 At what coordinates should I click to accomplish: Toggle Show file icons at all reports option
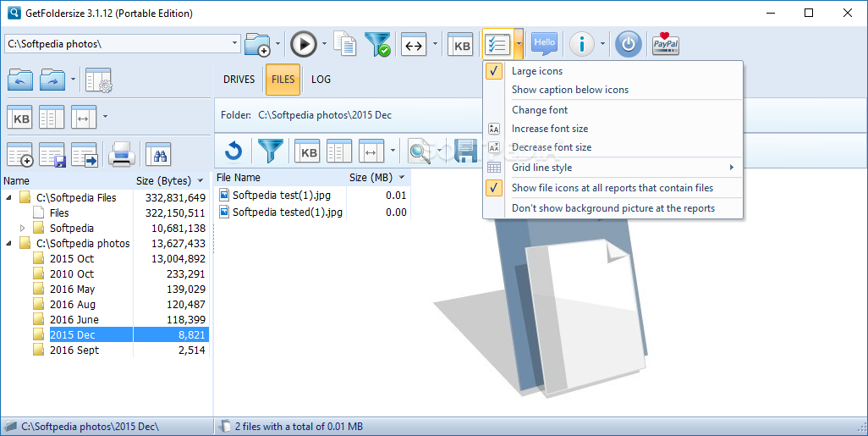coord(613,188)
